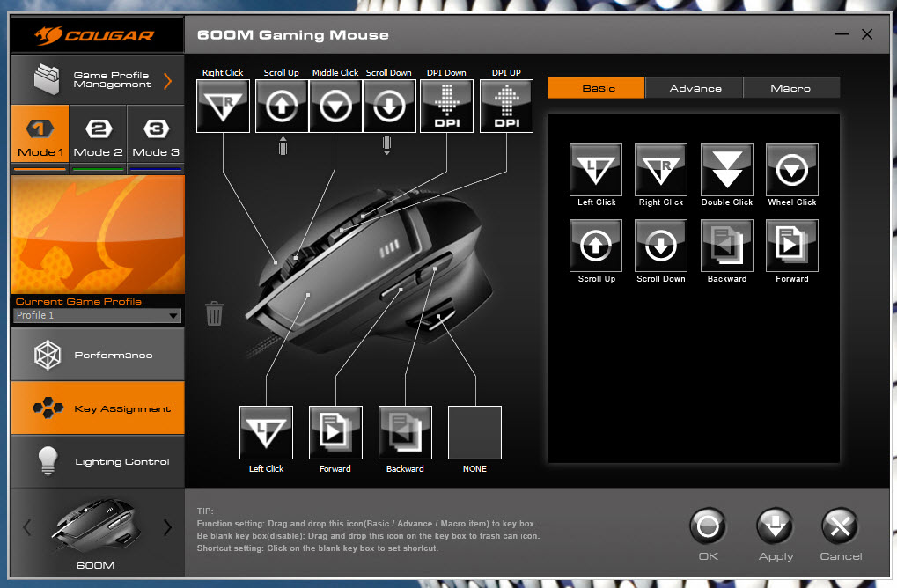This screenshot has width=897, height=588.
Task: Click the scroll-up wheel indicator icon
Action: 283,145
